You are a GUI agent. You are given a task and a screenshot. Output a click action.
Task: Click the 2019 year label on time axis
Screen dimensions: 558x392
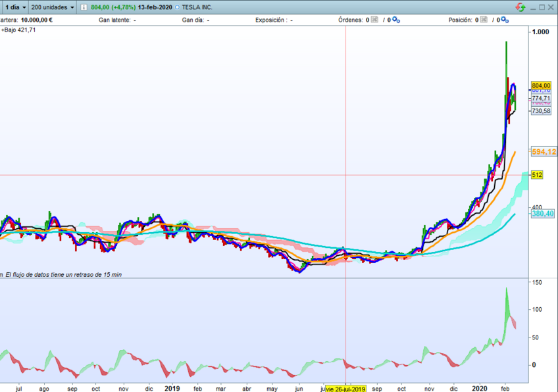click(172, 389)
